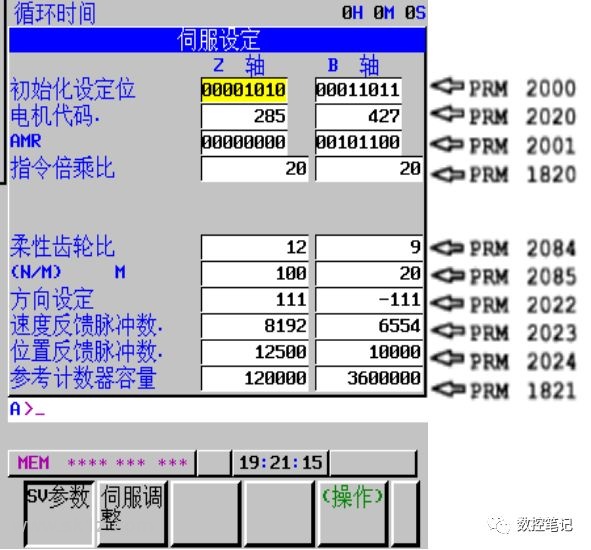Click the 方向设定 label

(52, 299)
